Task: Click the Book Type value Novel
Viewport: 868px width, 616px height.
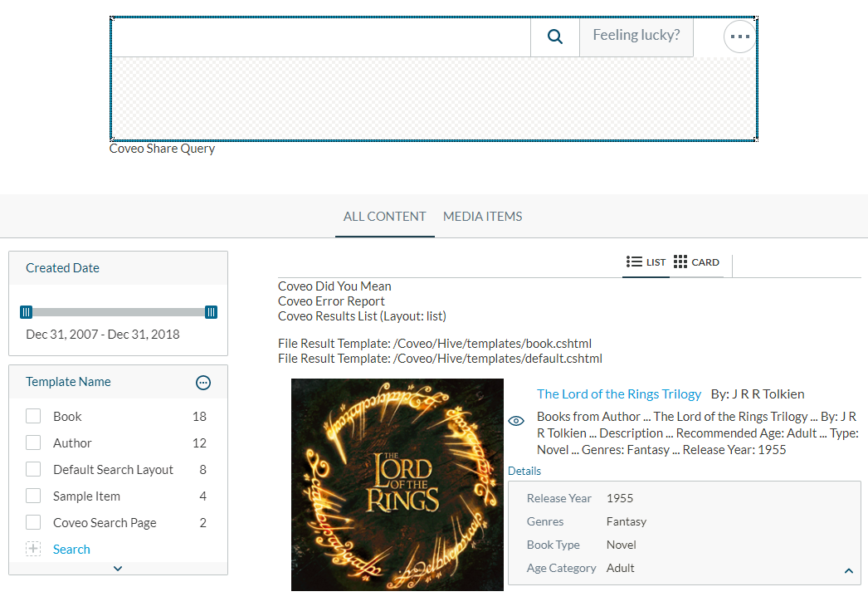Action: tap(621, 545)
